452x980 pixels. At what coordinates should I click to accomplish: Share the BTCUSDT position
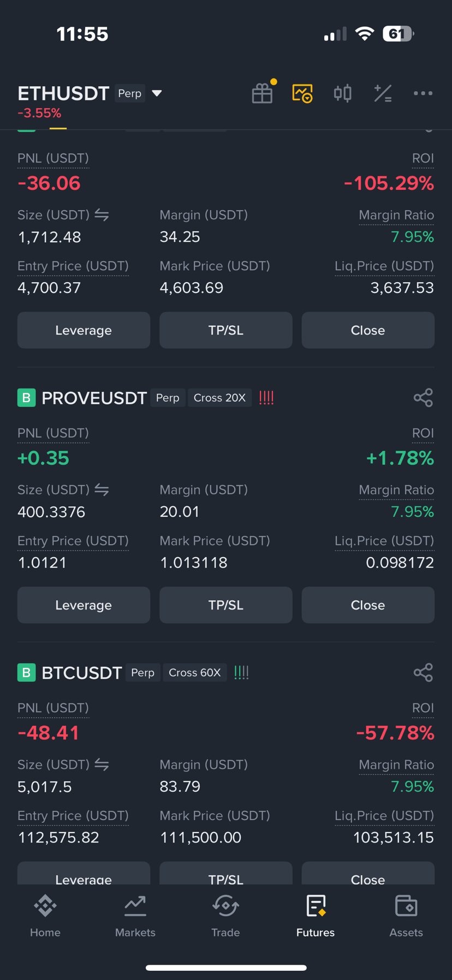coord(423,673)
